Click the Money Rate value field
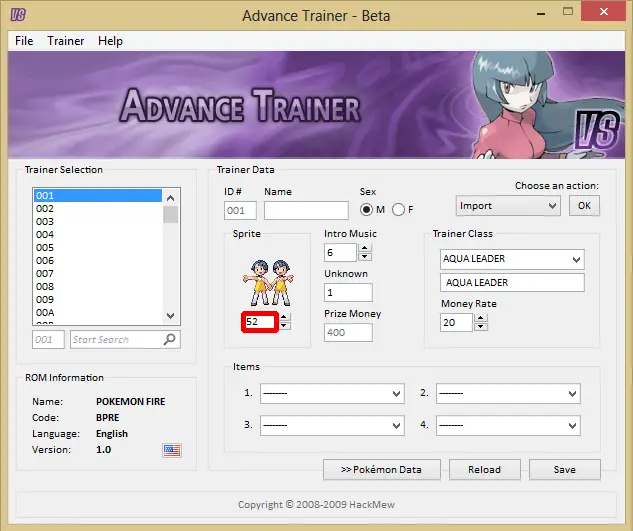This screenshot has height=531, width=633. pyautogui.click(x=456, y=322)
